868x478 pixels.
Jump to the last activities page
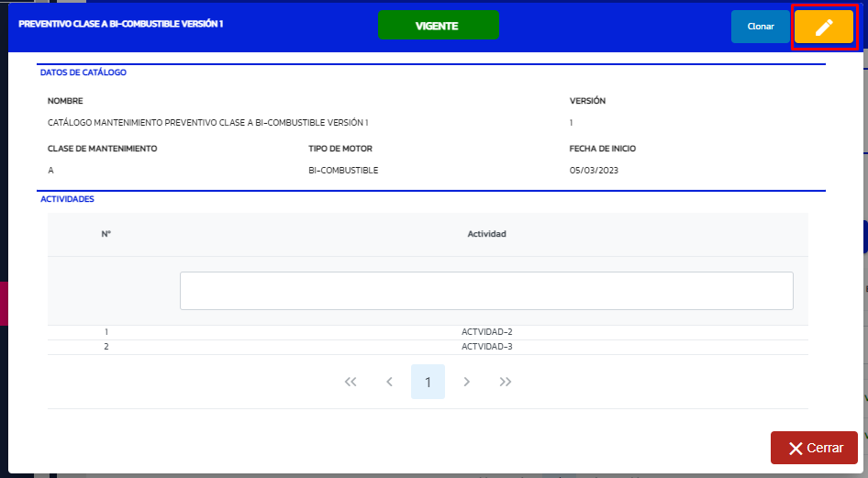(x=506, y=382)
